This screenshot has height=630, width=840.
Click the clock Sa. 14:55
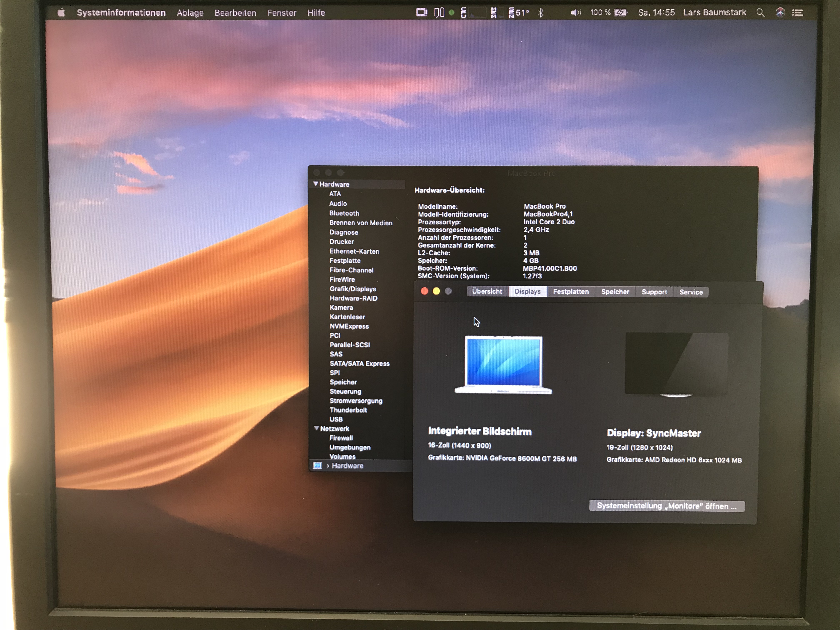pos(657,12)
